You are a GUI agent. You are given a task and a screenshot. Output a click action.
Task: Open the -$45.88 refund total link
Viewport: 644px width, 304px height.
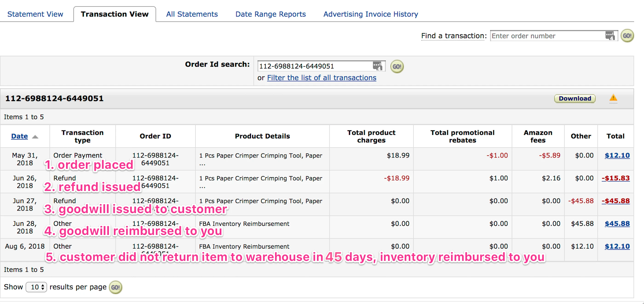[615, 201]
